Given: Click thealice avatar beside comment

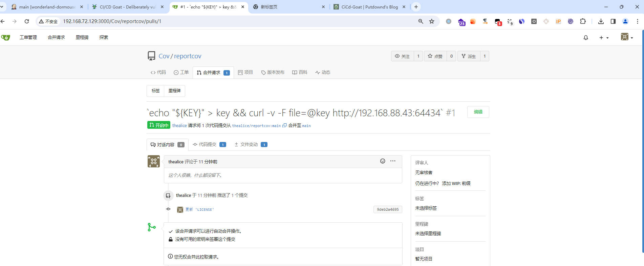Looking at the screenshot, I should pos(154,161).
